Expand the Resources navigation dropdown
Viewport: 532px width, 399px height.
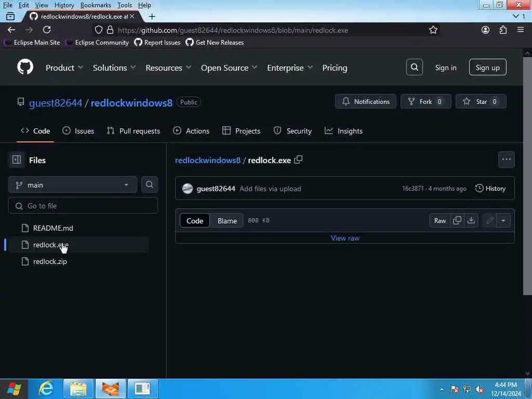click(x=168, y=68)
